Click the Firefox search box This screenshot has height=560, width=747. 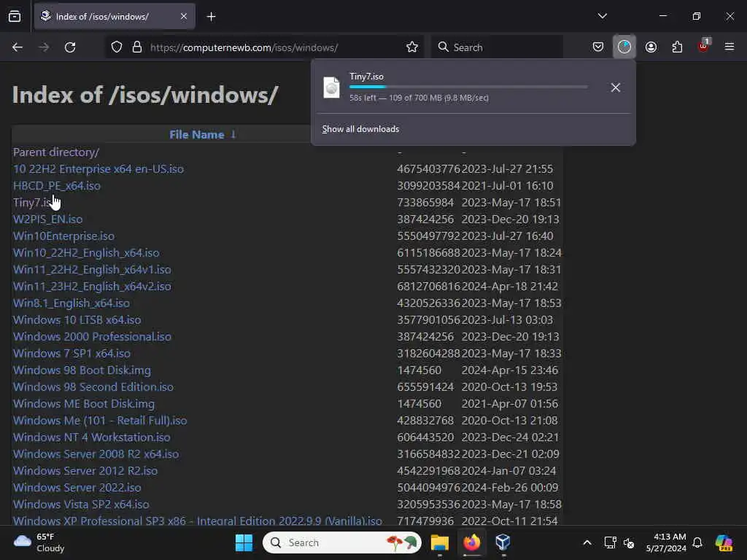[498, 47]
